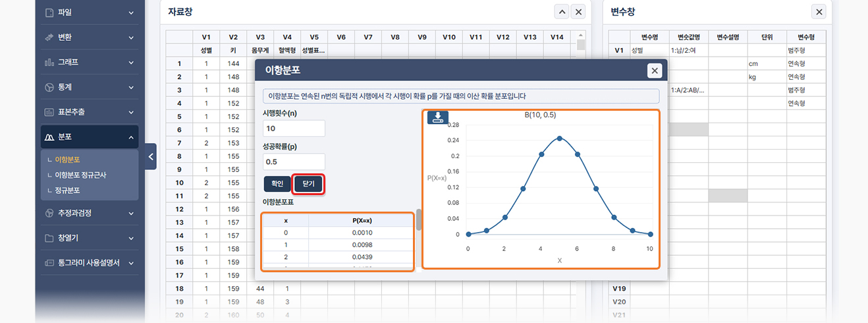Collapse the 자료창 panel using the up arrow
Viewport: 868px width, 323px height.
pyautogui.click(x=561, y=12)
